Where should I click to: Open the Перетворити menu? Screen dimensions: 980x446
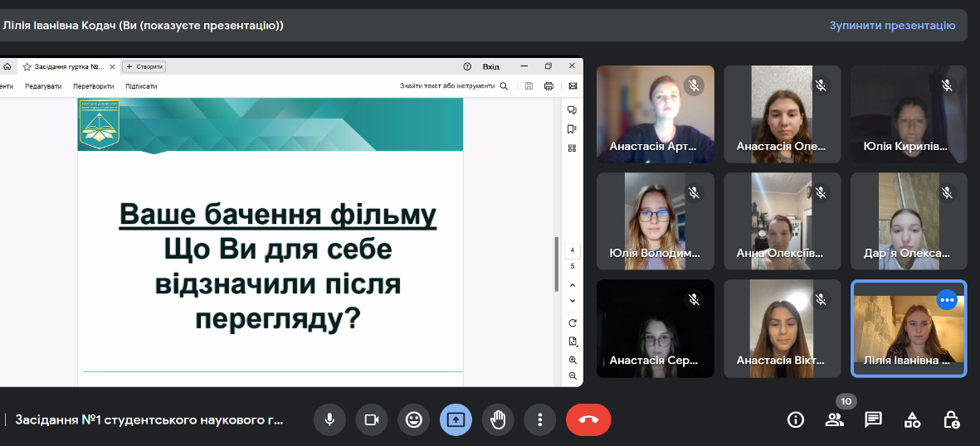[93, 86]
